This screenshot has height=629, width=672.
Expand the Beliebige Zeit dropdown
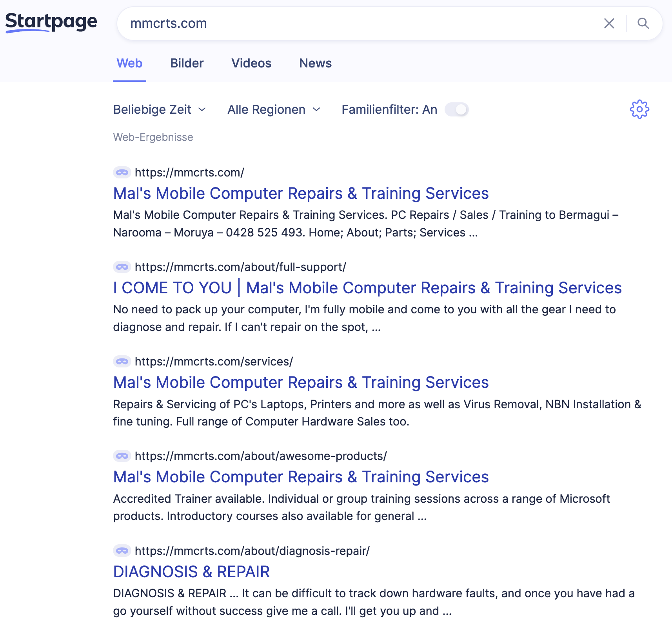(x=159, y=109)
